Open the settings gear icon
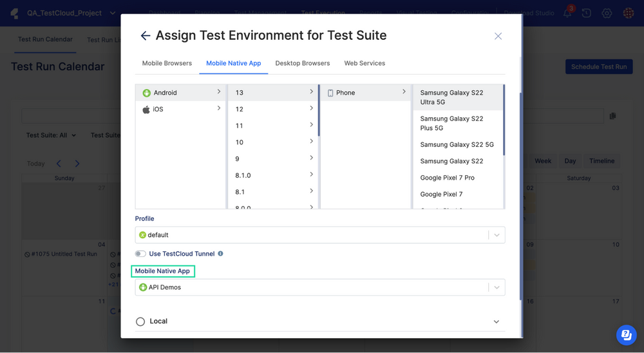Screen dimensions: 644x353 pos(607,13)
